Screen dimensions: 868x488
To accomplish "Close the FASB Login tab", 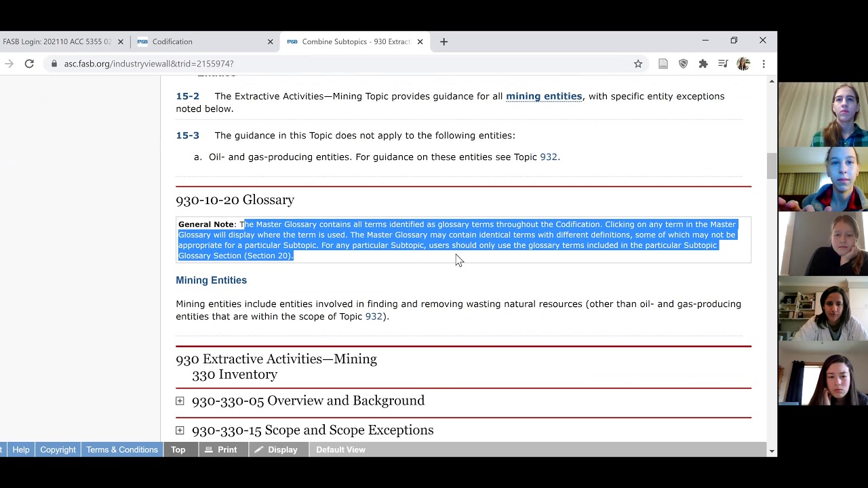I will [121, 41].
